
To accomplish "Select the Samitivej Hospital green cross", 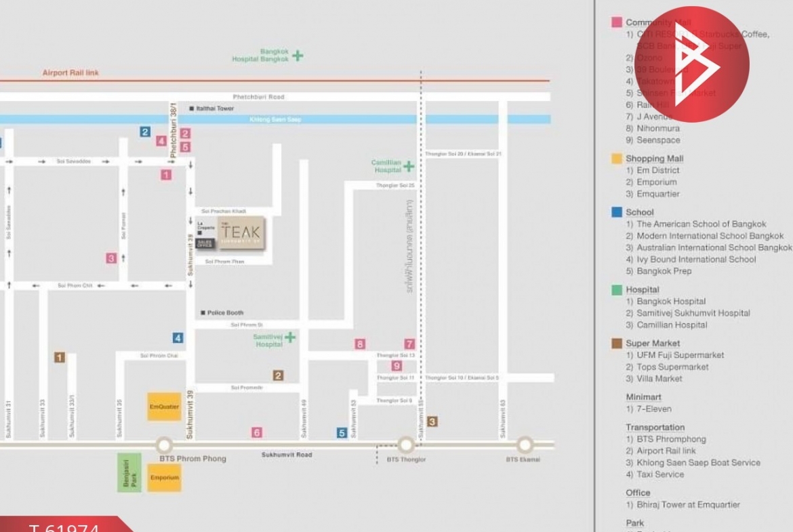I will click(x=290, y=337).
